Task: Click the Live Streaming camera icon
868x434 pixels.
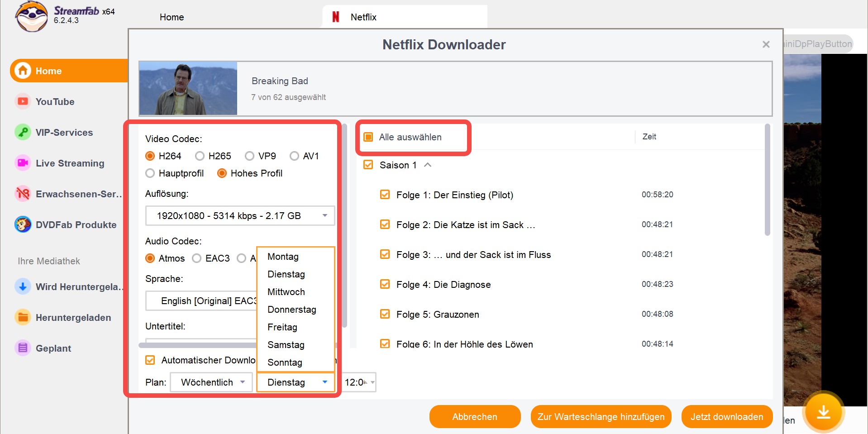Action: pyautogui.click(x=23, y=163)
